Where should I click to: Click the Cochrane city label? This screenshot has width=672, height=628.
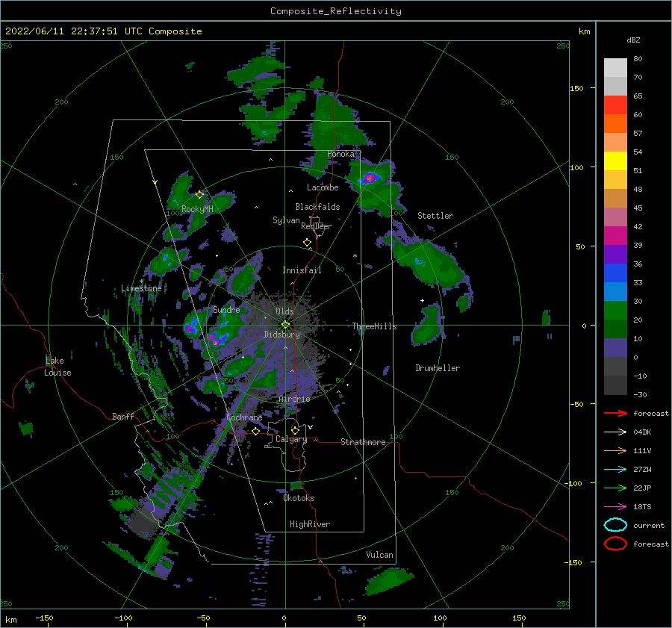point(244,417)
